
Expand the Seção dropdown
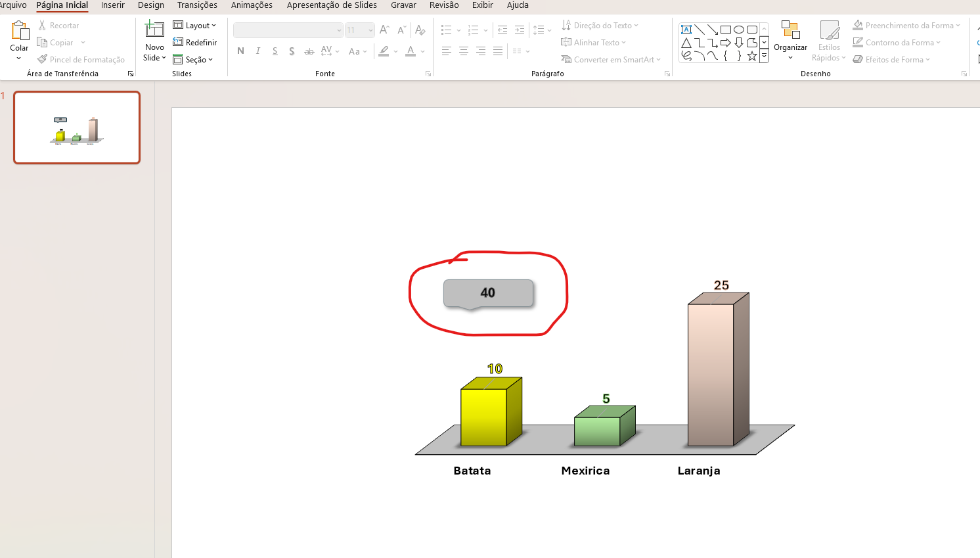pyautogui.click(x=193, y=60)
